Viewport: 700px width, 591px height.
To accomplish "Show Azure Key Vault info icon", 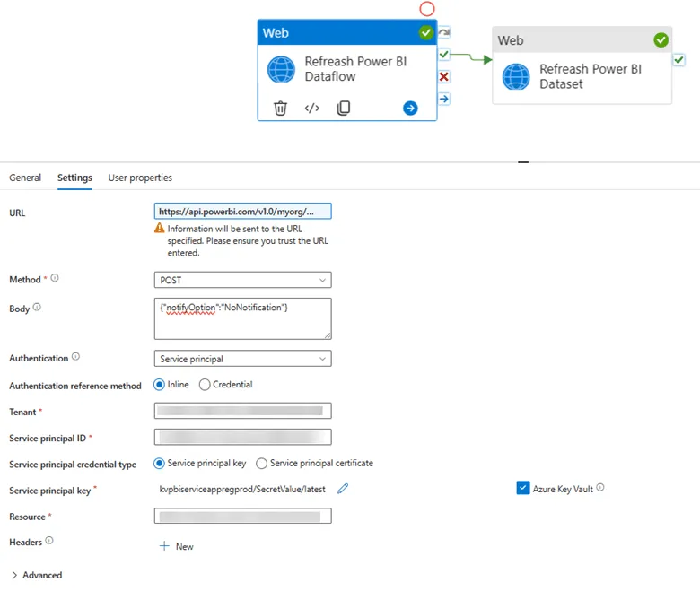I will [x=600, y=488].
